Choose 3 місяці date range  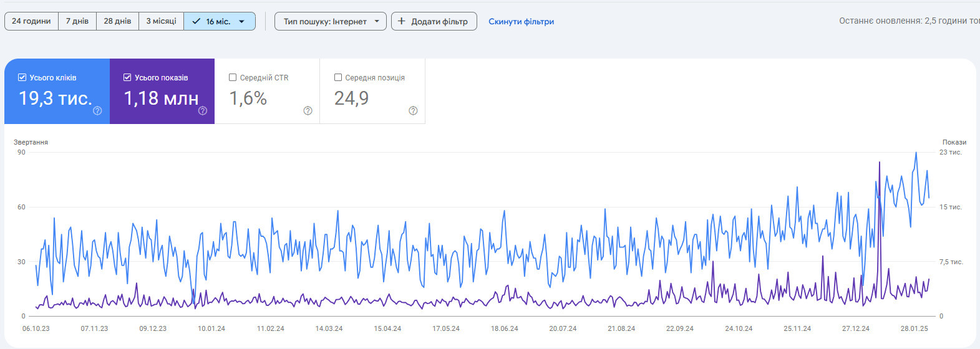[161, 21]
